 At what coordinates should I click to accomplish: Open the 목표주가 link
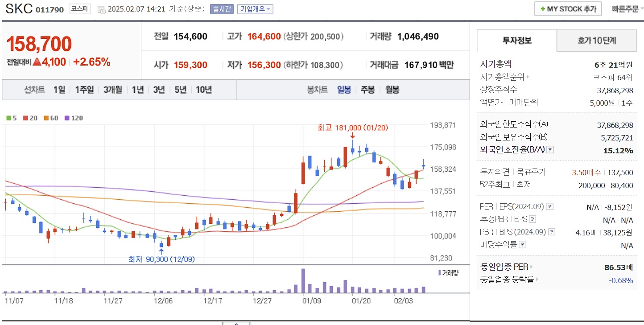coord(531,172)
